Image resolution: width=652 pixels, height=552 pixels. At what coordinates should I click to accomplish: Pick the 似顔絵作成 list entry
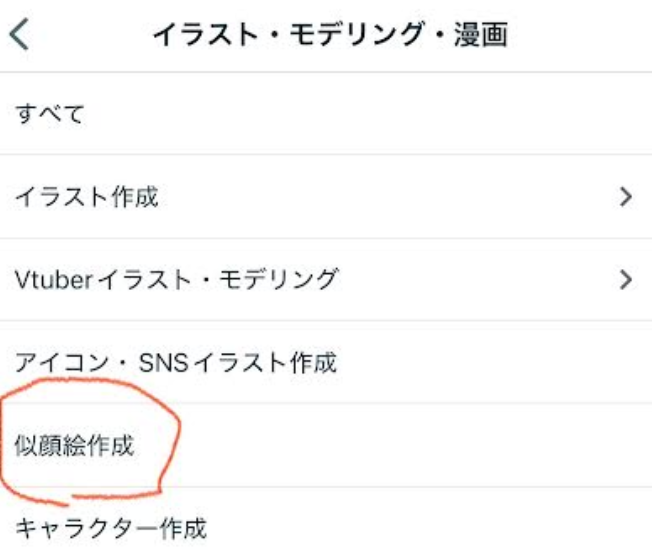pyautogui.click(x=326, y=445)
